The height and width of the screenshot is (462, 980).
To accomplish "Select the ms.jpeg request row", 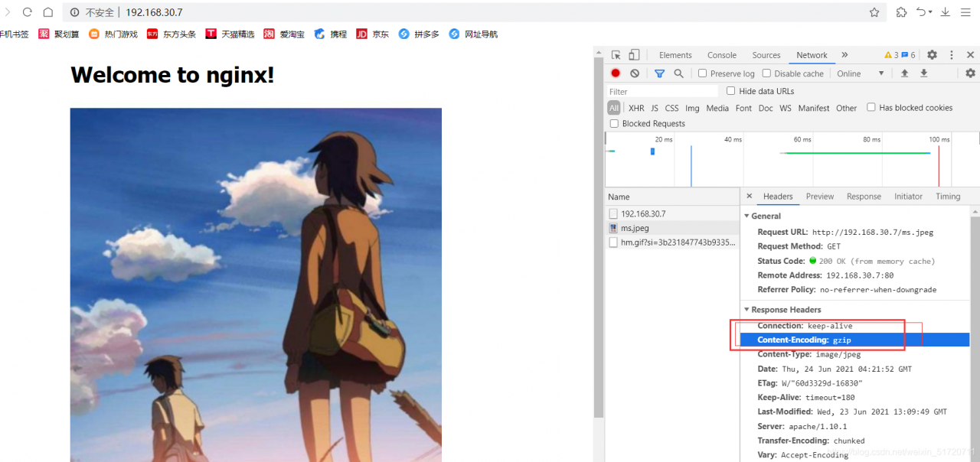I will (672, 228).
